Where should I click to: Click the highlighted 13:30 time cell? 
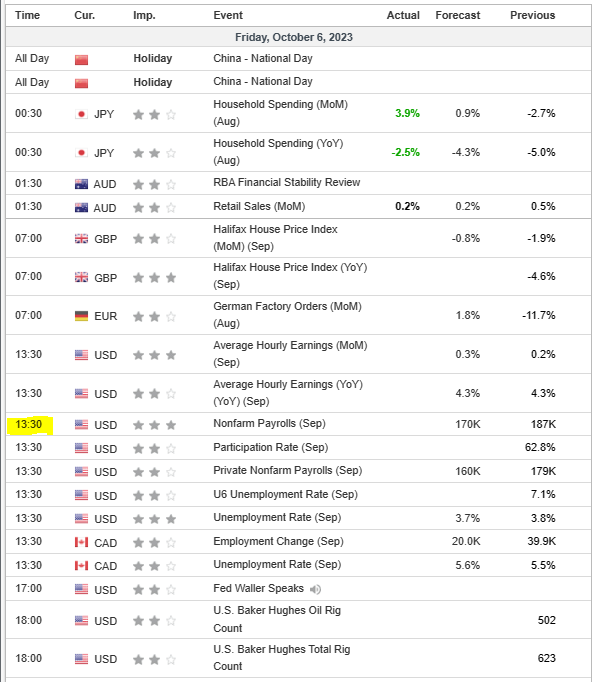(30, 425)
